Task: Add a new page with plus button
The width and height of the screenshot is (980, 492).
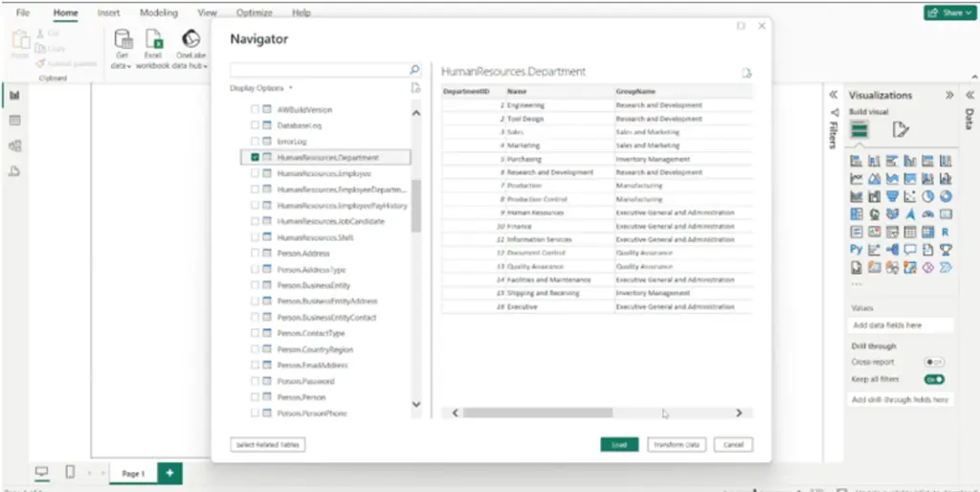Action: 169,473
